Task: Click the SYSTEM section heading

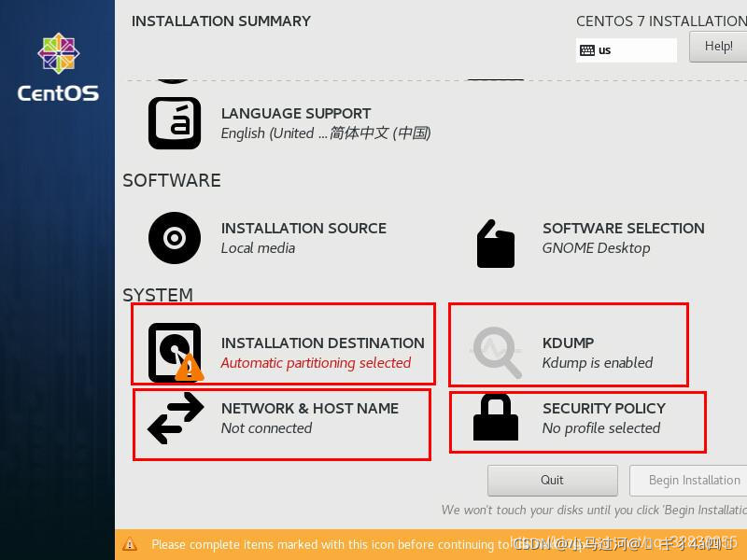Action: [158, 295]
